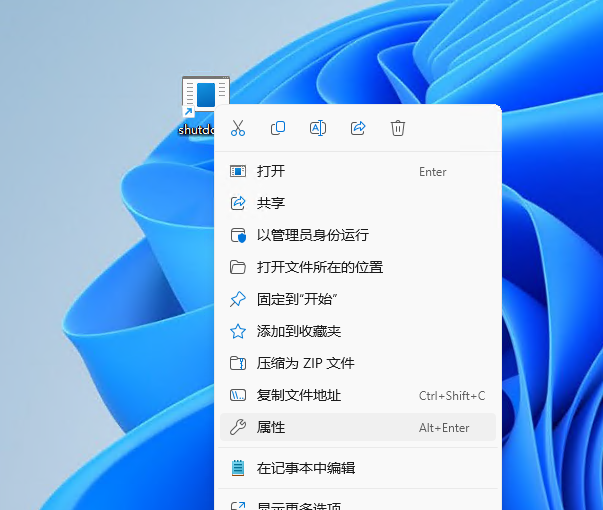Click the Rename icon in context menu
Screen dimensions: 603x510
tap(318, 128)
